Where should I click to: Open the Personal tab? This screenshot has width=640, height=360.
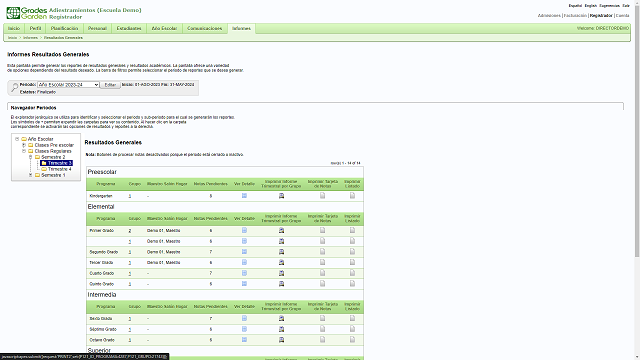pos(97,28)
